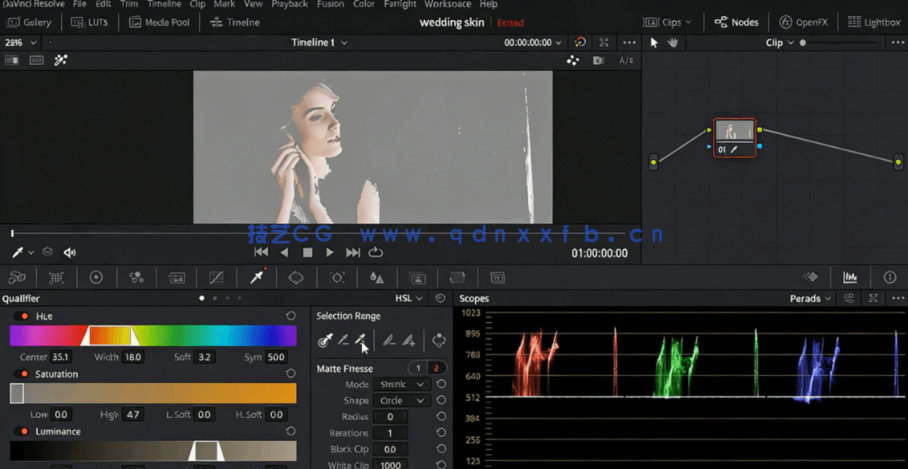
Task: Open the Matte Finesse Mode dropdown
Action: (402, 384)
